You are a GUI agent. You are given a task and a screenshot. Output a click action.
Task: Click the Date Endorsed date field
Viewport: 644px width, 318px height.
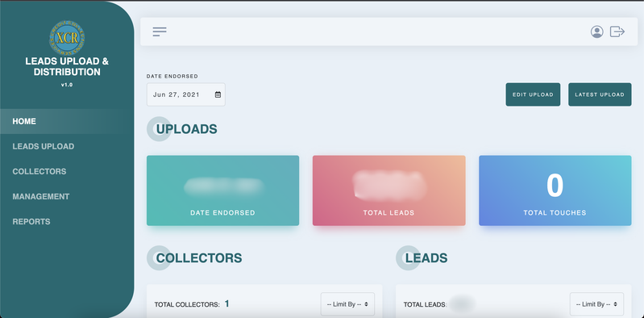click(x=186, y=94)
